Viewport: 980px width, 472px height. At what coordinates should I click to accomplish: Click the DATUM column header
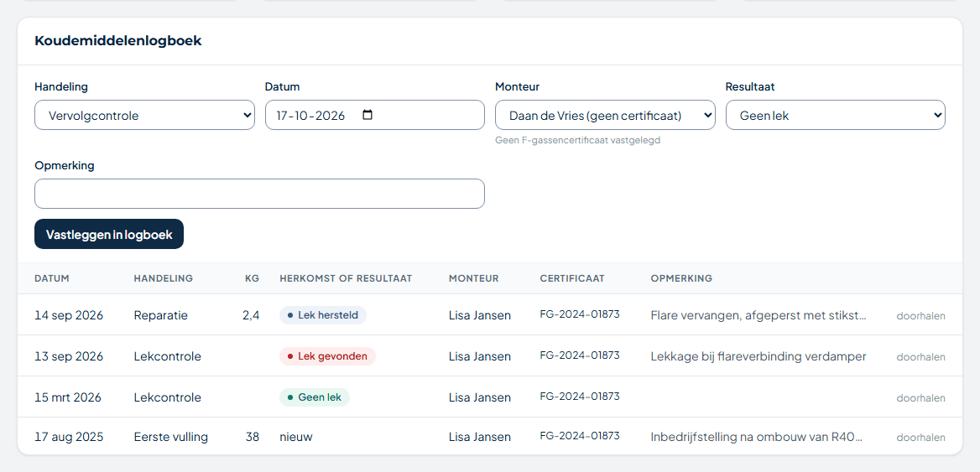click(52, 278)
